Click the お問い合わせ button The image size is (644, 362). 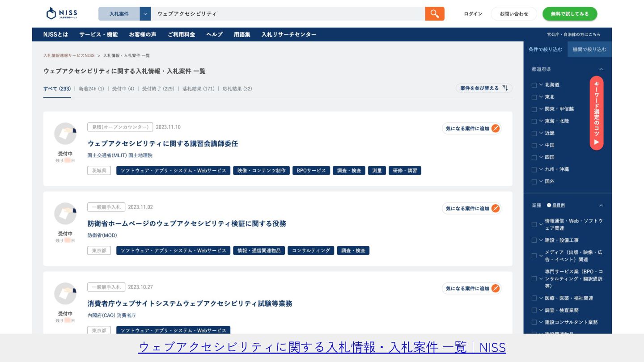[514, 14]
